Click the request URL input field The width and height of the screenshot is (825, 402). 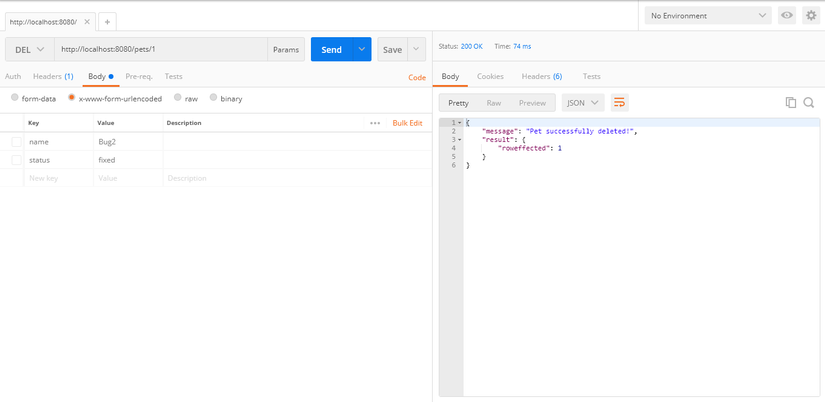tap(161, 50)
